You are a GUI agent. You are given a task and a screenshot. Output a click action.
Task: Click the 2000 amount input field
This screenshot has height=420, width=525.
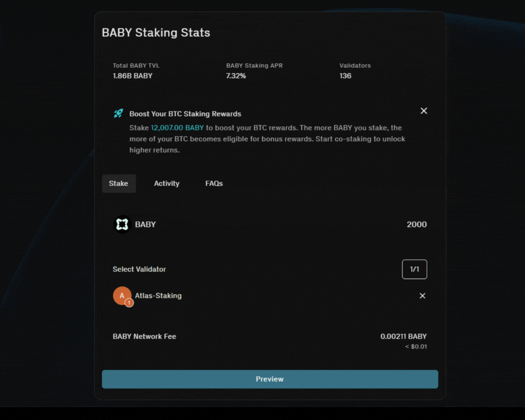(416, 224)
